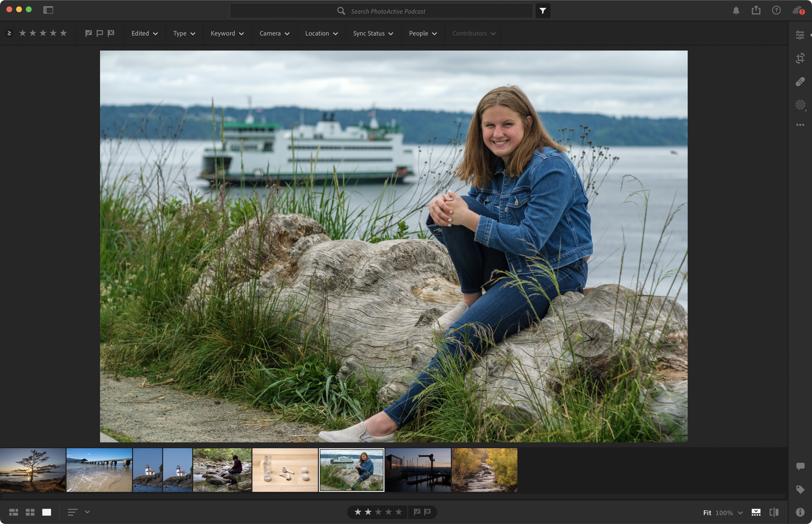Open the Info panel icon

800,512
